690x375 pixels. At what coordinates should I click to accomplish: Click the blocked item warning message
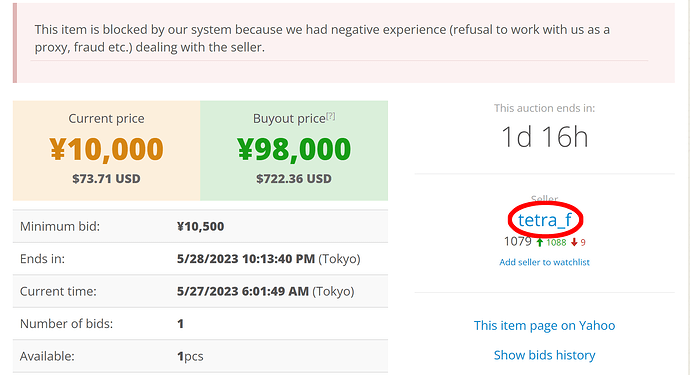point(322,38)
